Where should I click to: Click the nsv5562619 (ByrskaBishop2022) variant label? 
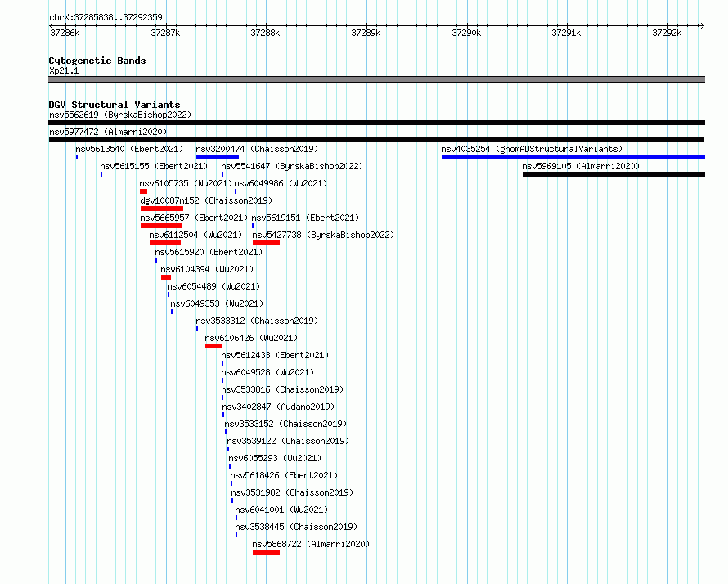pos(120,115)
